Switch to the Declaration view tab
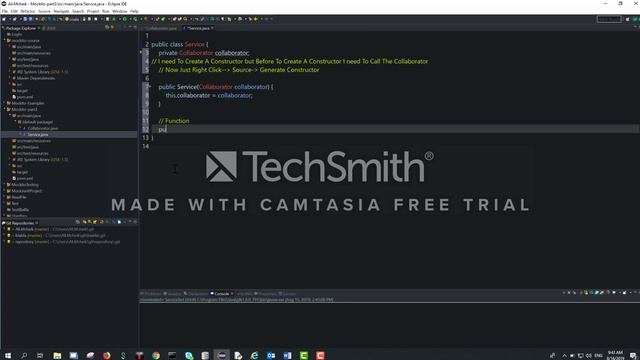 (196, 294)
